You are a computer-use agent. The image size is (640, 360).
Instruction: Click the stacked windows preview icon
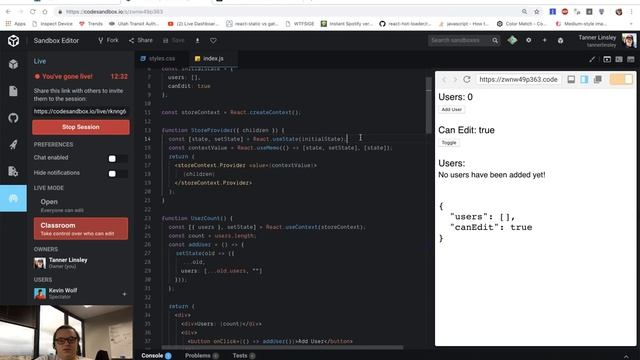598,79
